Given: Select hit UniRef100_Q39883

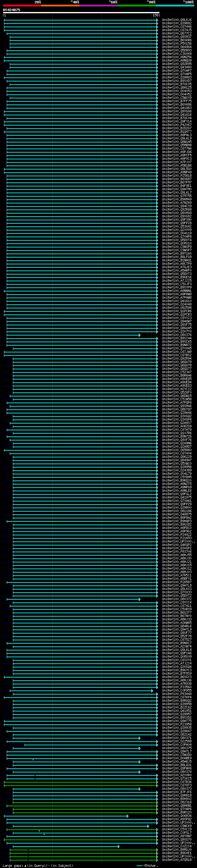Looking at the screenshot, I should click(x=176, y=77).
